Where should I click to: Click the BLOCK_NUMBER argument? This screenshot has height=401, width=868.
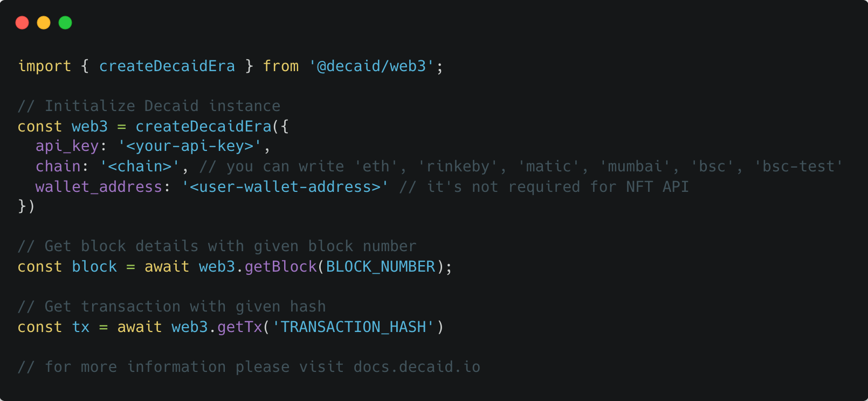pos(381,267)
